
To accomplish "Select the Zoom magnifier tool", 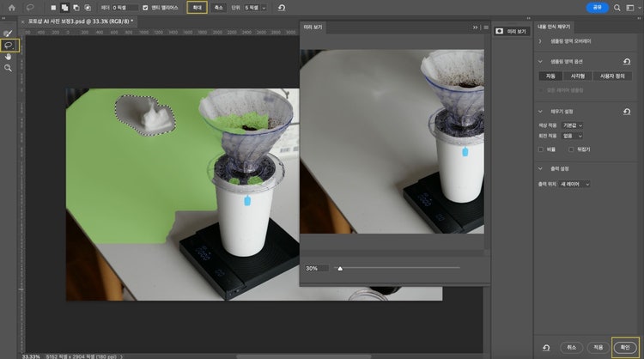I will pyautogui.click(x=9, y=68).
